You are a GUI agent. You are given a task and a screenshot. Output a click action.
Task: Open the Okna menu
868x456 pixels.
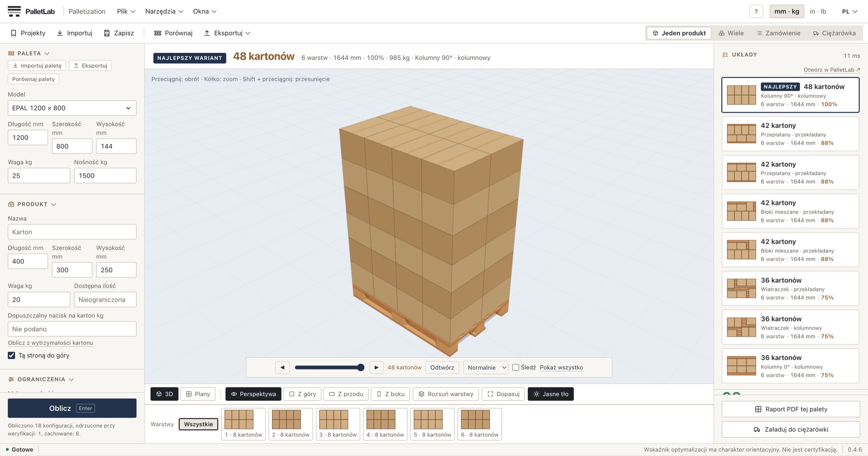pos(204,11)
